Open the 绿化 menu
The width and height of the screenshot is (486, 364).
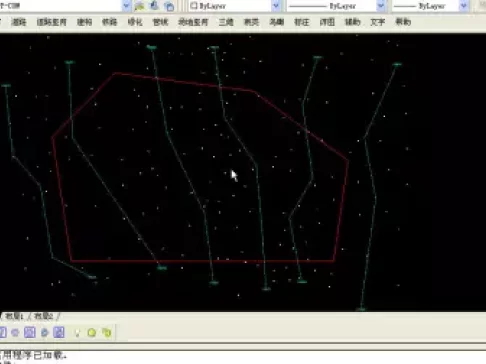[135, 22]
